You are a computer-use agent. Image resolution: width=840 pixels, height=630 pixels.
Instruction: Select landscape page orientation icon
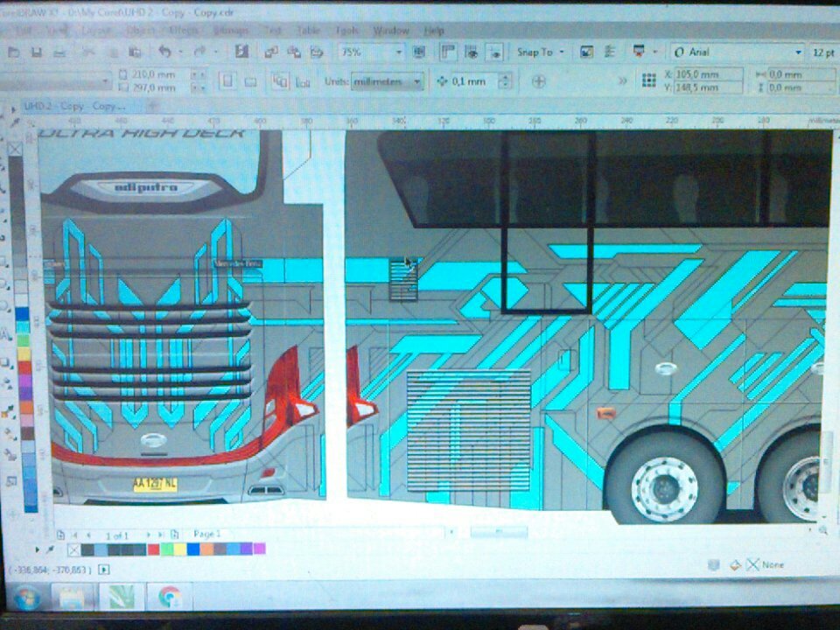(x=250, y=82)
